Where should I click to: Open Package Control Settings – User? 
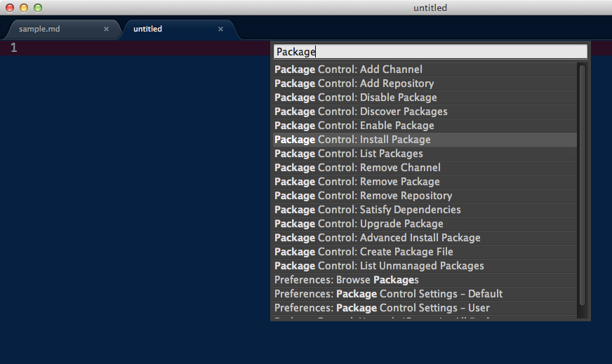425,308
